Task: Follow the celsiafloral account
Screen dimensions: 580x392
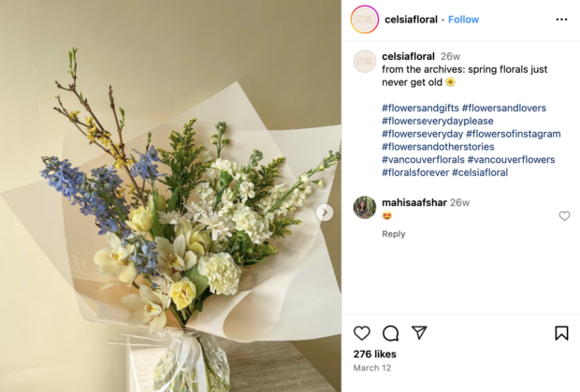Action: 463,20
